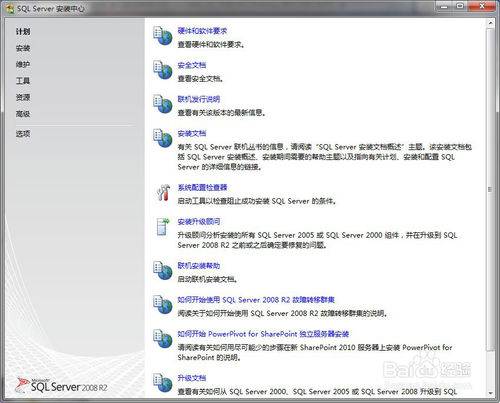Click upgrade advisor icon beside 安装升级顾问
The width and height of the screenshot is (500, 403).
pos(163,227)
